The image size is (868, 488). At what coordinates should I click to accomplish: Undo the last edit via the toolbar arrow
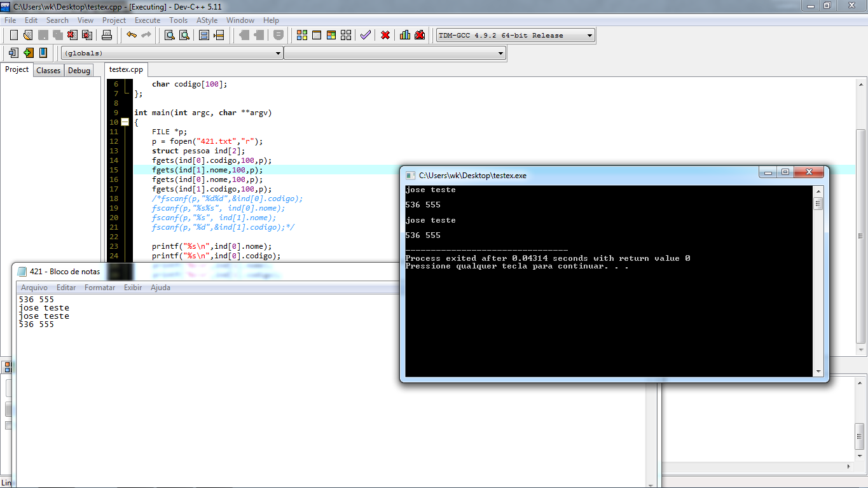click(132, 35)
